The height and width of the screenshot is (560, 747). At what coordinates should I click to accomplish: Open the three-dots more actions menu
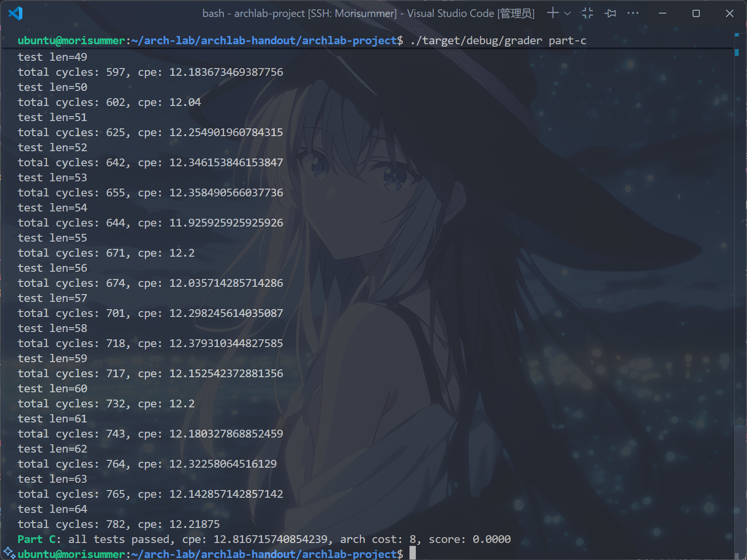click(633, 13)
